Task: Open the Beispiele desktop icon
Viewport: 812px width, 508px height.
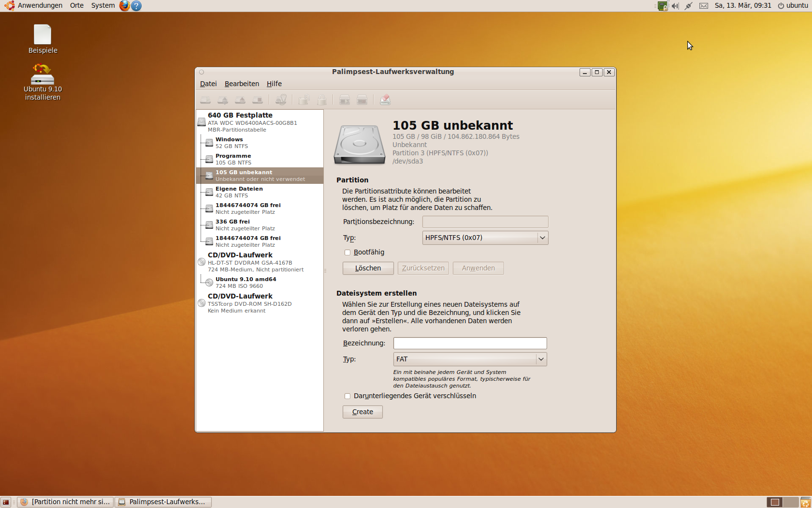Action: [43, 39]
